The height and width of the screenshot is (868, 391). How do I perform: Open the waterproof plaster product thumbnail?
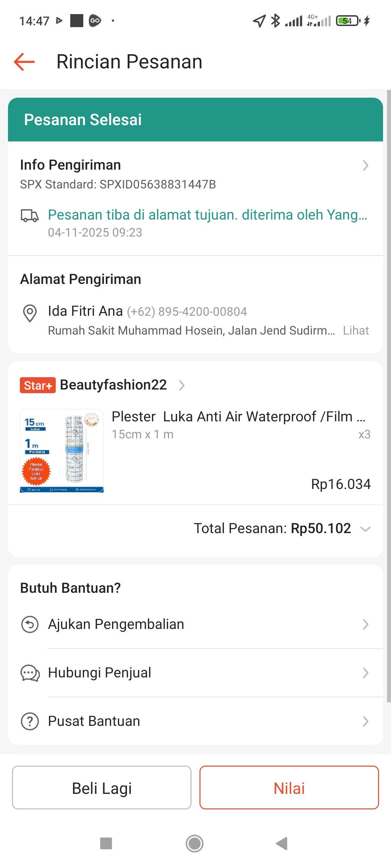[62, 451]
